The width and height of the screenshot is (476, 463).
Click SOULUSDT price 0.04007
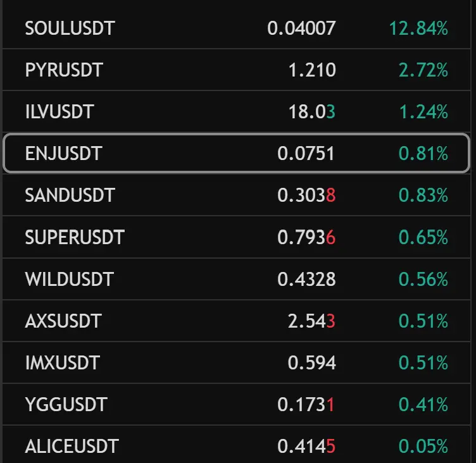pos(301,28)
